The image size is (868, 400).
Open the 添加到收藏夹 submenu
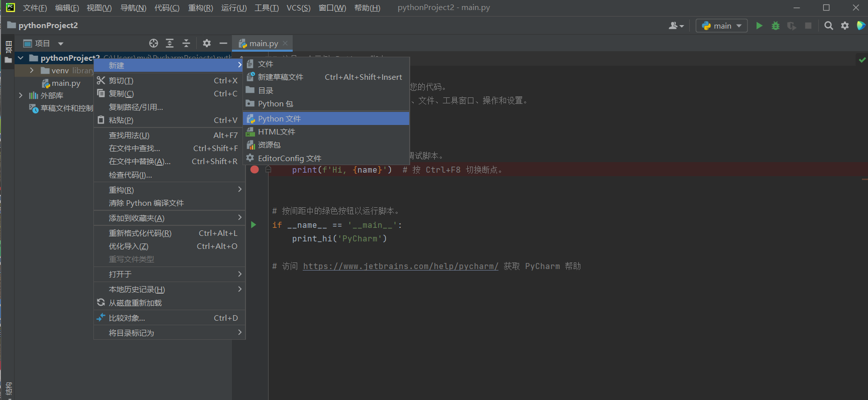[169, 218]
